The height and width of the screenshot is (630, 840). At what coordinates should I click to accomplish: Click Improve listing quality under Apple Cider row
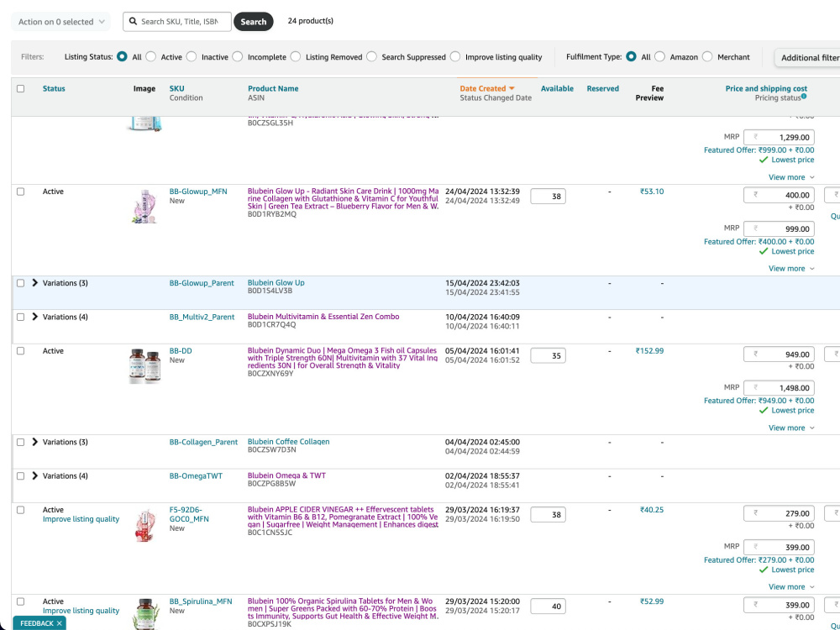(x=81, y=519)
